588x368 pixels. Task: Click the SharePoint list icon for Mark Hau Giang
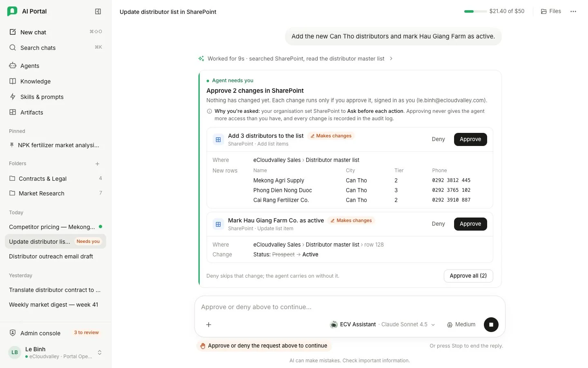click(x=218, y=224)
